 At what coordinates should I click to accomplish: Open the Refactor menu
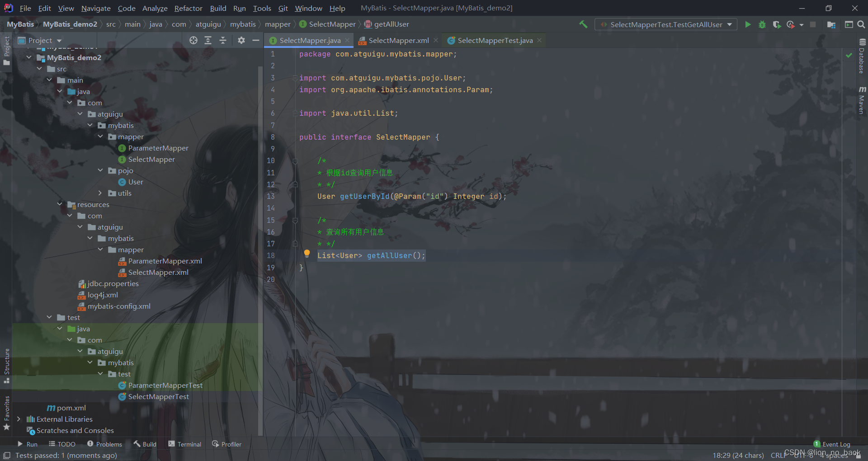pos(188,8)
